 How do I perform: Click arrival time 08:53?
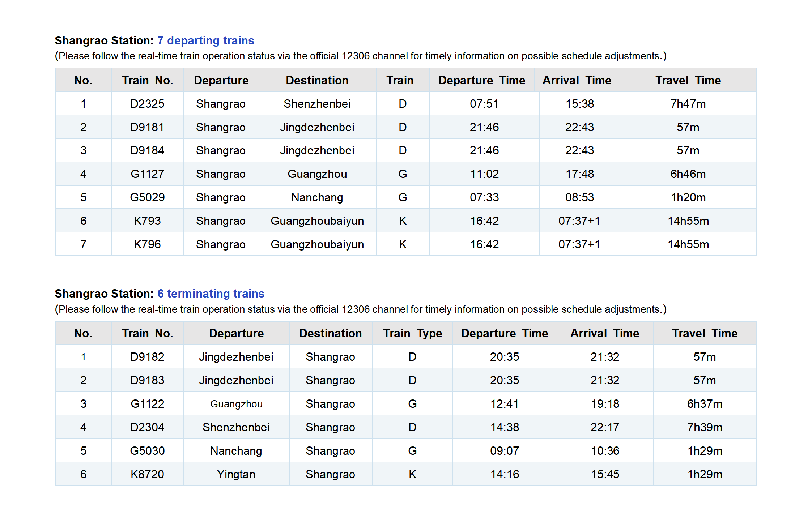pyautogui.click(x=580, y=197)
